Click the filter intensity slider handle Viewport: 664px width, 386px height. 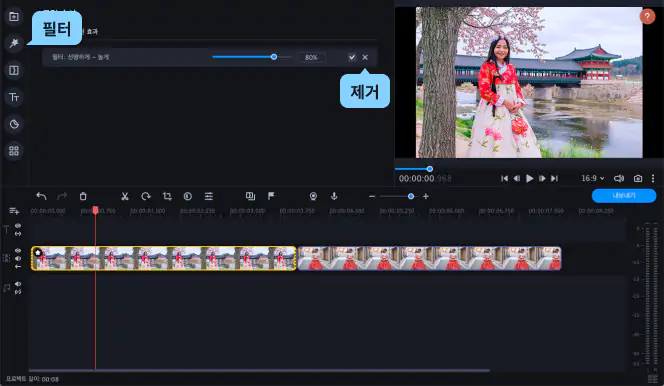274,57
